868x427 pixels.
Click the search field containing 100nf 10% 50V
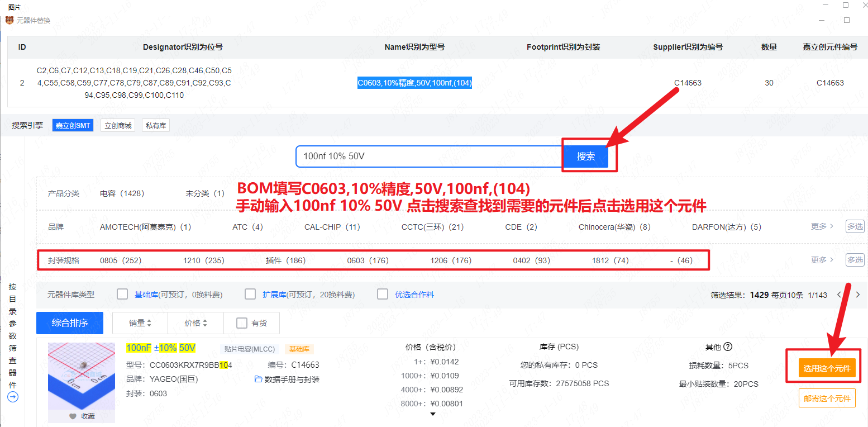pos(428,156)
